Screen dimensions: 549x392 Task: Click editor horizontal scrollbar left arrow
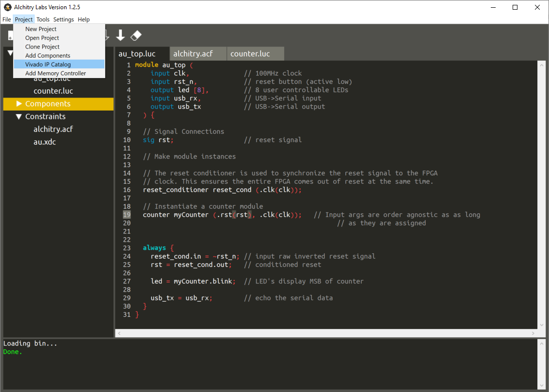(x=119, y=333)
